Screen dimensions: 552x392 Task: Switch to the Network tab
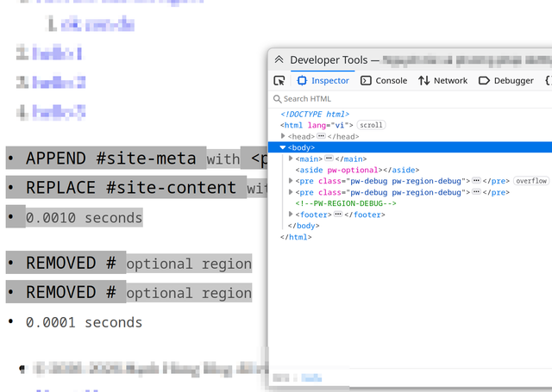tap(442, 81)
